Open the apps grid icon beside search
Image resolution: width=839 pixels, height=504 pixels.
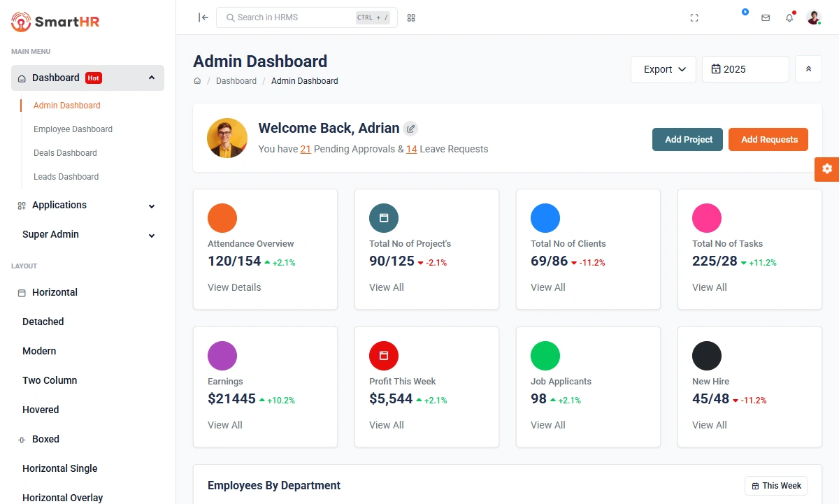point(411,17)
